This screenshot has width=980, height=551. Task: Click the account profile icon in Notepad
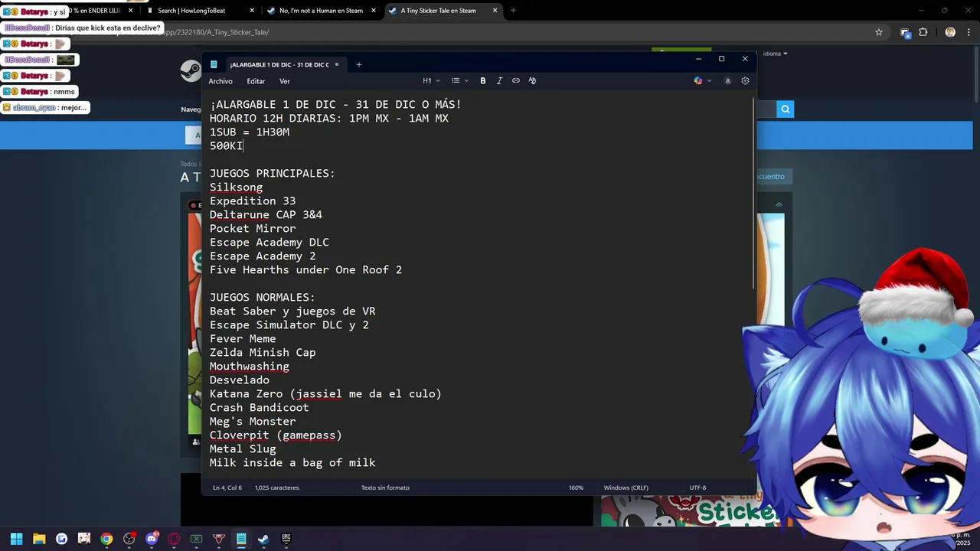[727, 81]
